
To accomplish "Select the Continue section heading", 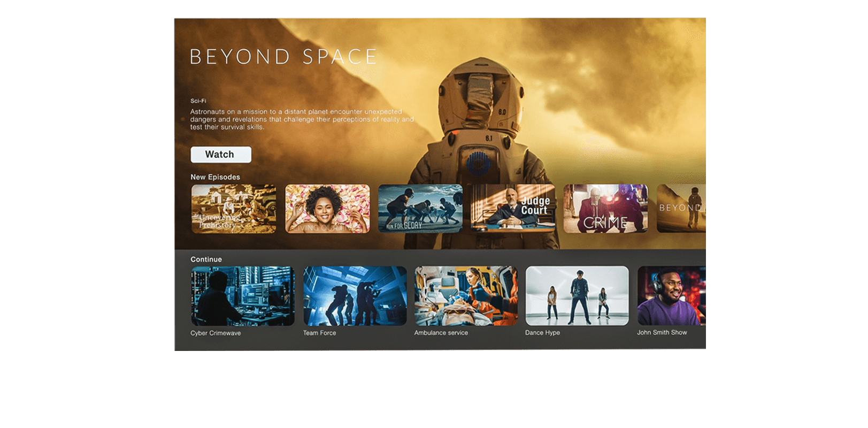I will point(206,259).
